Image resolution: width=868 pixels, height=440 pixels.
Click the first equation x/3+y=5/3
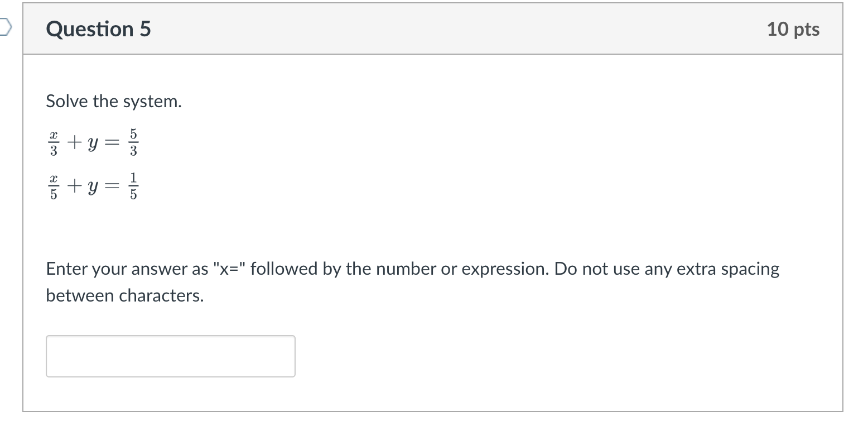click(92, 141)
